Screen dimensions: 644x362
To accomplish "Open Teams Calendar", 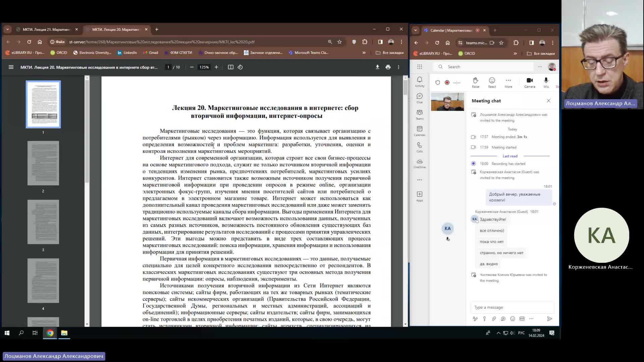I will tap(420, 131).
